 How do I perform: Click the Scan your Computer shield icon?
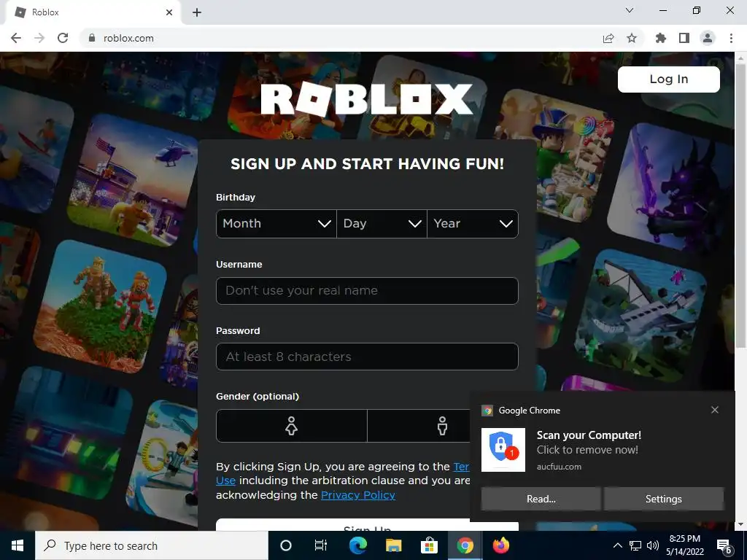[503, 449]
